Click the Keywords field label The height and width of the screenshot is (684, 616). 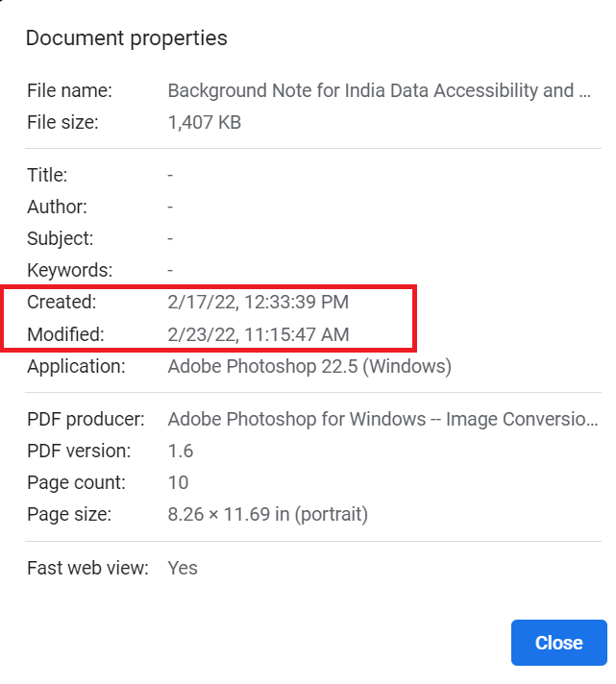(x=69, y=270)
